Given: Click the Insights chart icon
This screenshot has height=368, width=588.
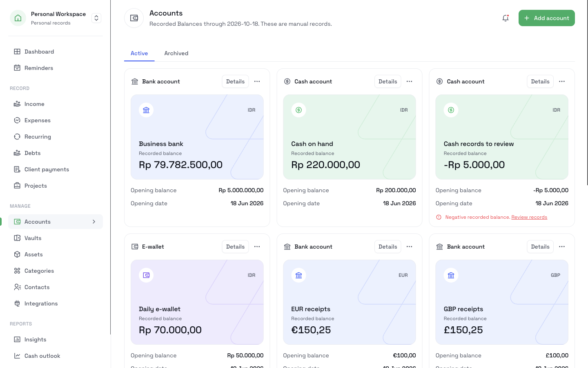Looking at the screenshot, I should (17, 339).
